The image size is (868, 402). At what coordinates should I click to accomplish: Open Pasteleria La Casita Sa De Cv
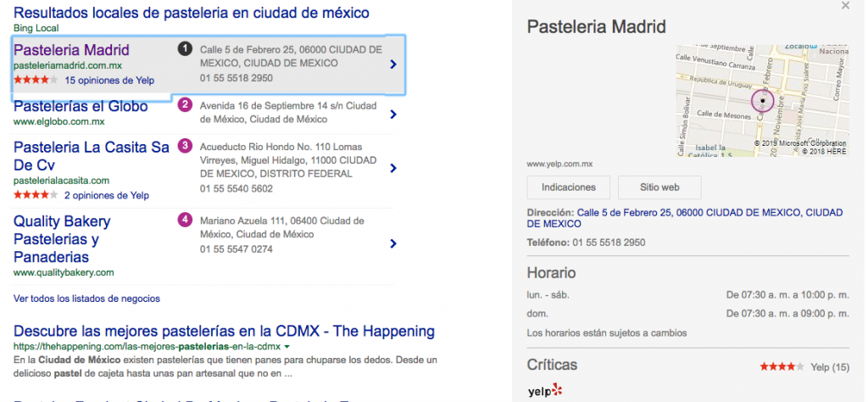point(92,156)
